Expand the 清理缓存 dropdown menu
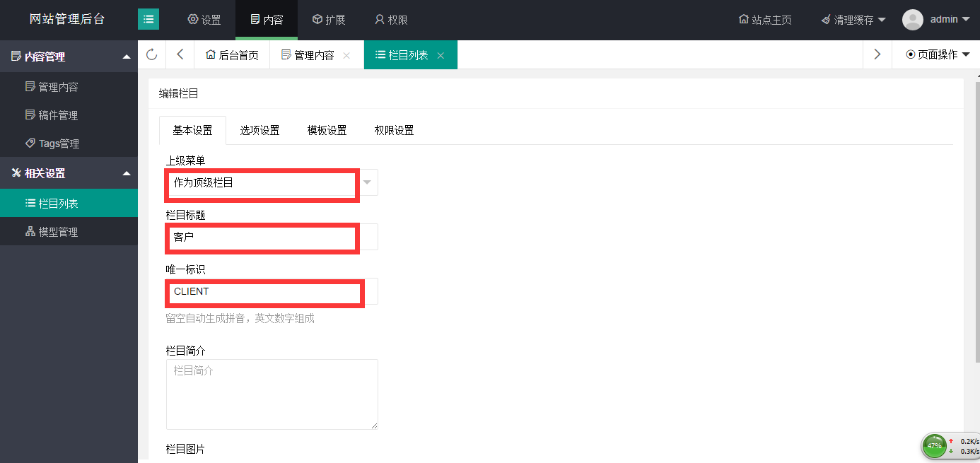The width and height of the screenshot is (980, 463). pos(853,20)
